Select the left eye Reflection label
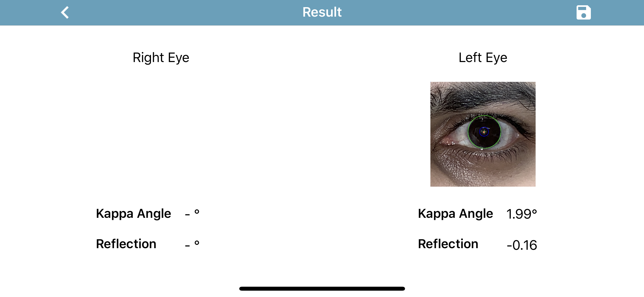Image resolution: width=644 pixels, height=297 pixels. [448, 244]
